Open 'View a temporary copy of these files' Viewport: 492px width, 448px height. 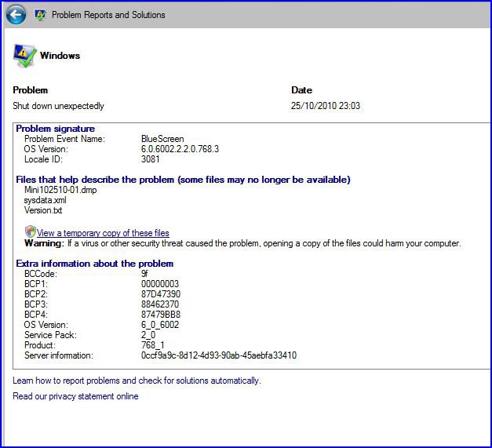[x=103, y=233]
